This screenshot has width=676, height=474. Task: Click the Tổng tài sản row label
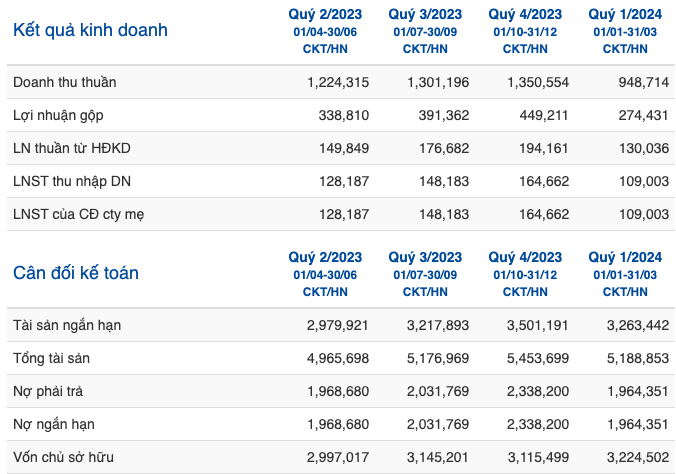pyautogui.click(x=51, y=358)
